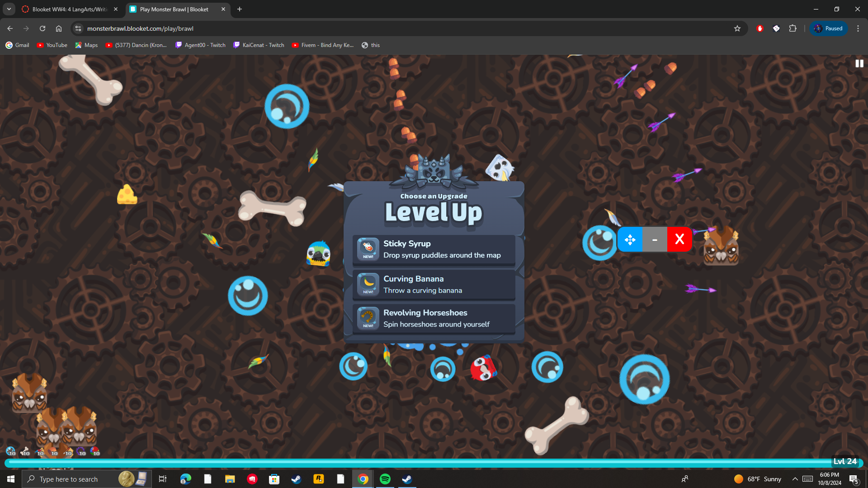Expand the tab search dropdown arrow
868x488 pixels.
click(9, 9)
